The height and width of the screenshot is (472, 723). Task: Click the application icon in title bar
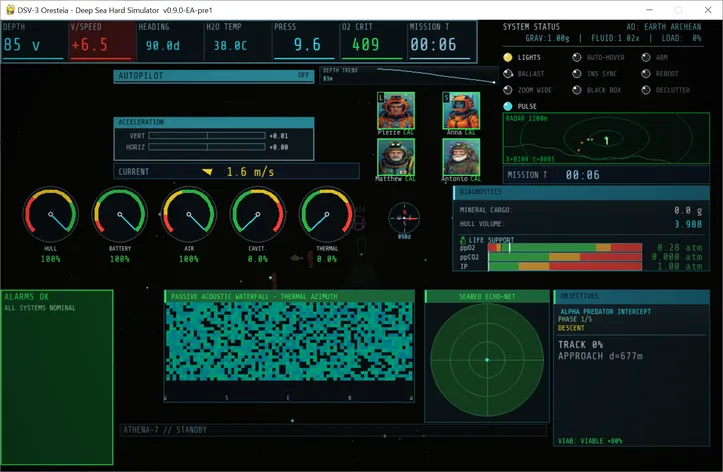[x=10, y=10]
